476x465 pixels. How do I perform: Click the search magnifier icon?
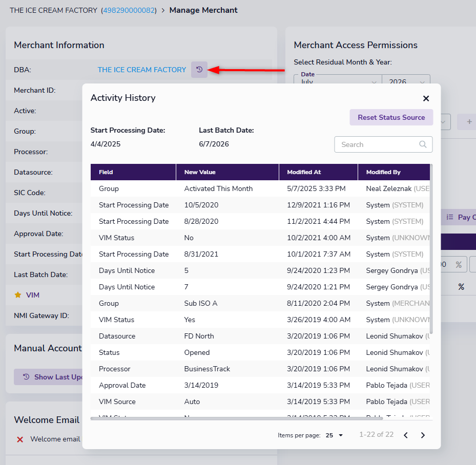(x=423, y=144)
